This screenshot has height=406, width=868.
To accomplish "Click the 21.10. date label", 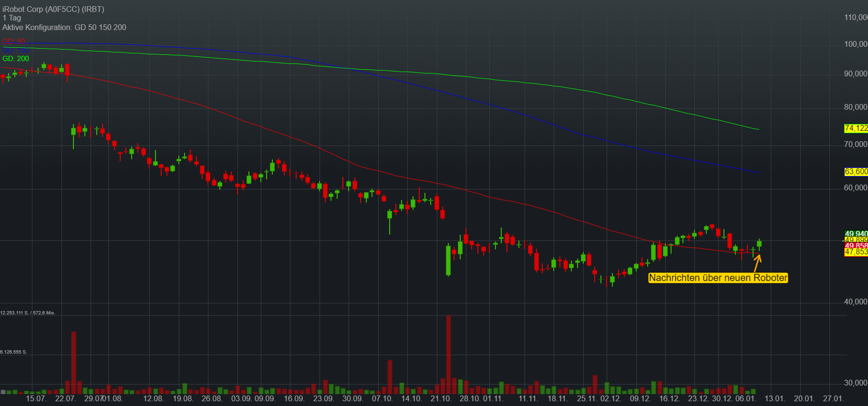I will pyautogui.click(x=441, y=399).
